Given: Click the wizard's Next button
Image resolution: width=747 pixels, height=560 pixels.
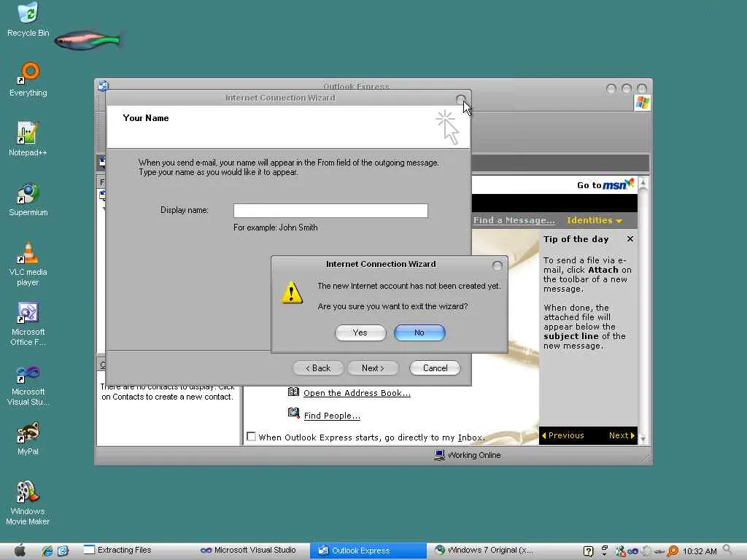Looking at the screenshot, I should [x=373, y=368].
